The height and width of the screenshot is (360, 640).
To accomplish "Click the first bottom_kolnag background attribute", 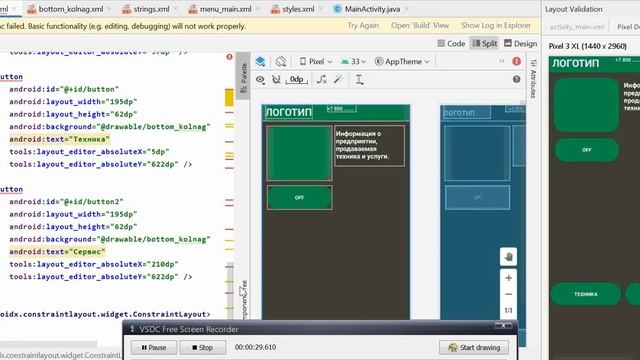I will [x=110, y=127].
